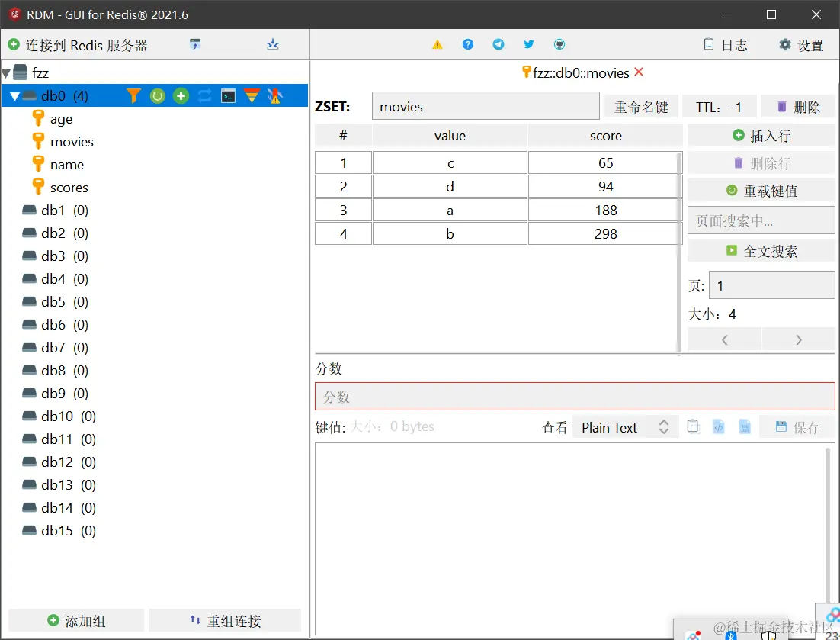Select the age key in db0

(61, 119)
